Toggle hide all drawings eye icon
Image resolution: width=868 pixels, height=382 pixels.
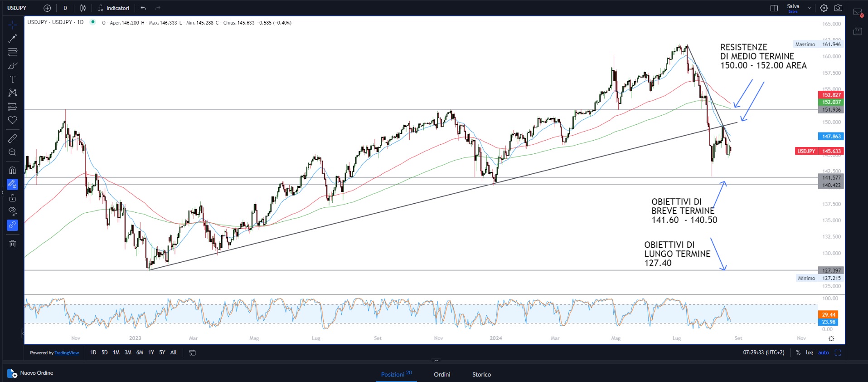coord(13,211)
